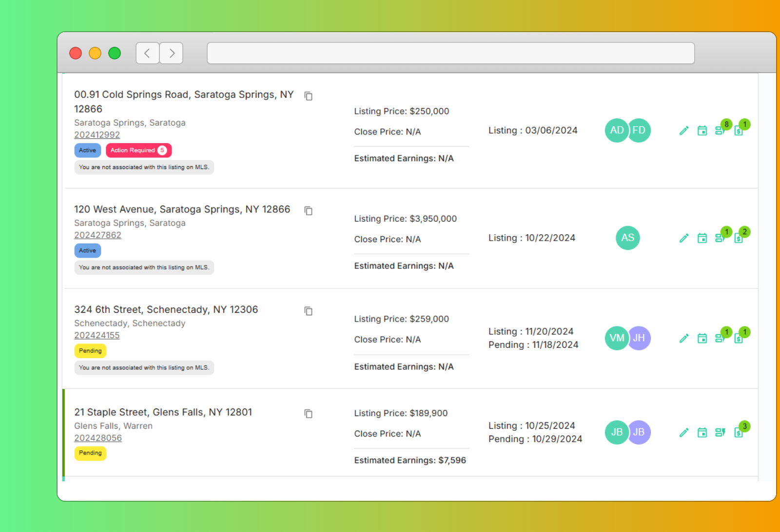Copy the 00.91 Cold Springs Road address
This screenshot has width=780, height=532.
[308, 96]
